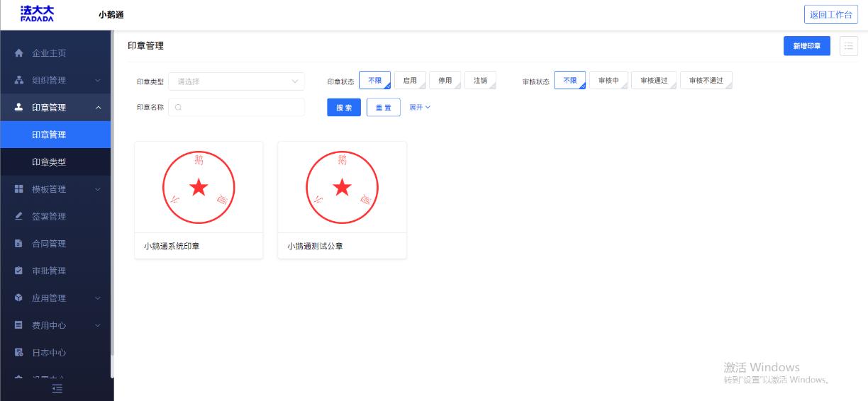Image resolution: width=868 pixels, height=401 pixels.
Task: Select 审核不通过 review status filter
Action: [x=706, y=81]
